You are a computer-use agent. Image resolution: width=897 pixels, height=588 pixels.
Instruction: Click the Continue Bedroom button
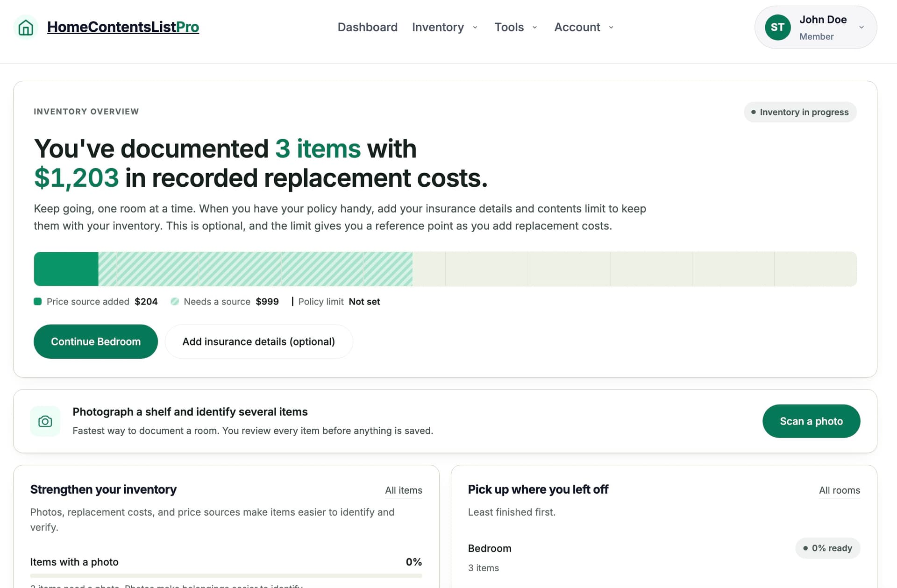96,341
